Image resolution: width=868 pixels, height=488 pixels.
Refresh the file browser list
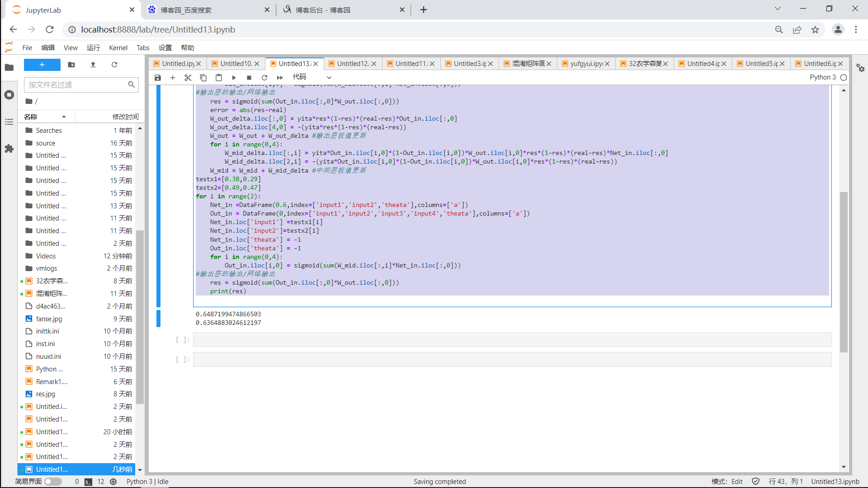[x=114, y=65]
